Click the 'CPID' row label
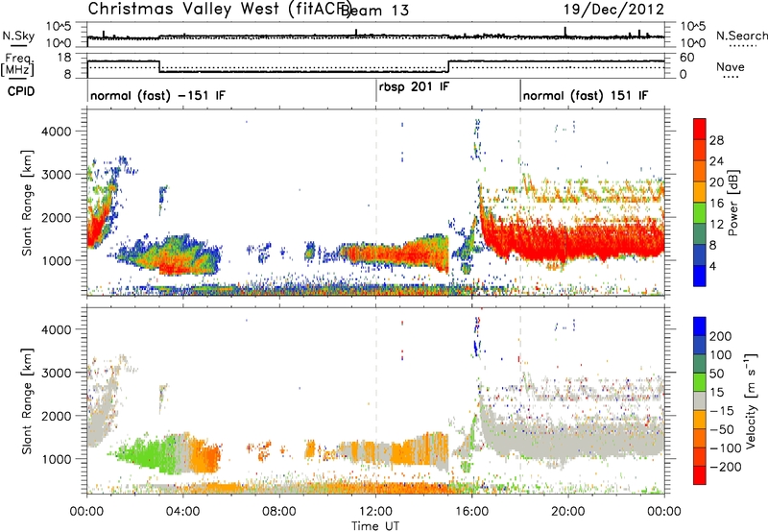 [x=21, y=91]
